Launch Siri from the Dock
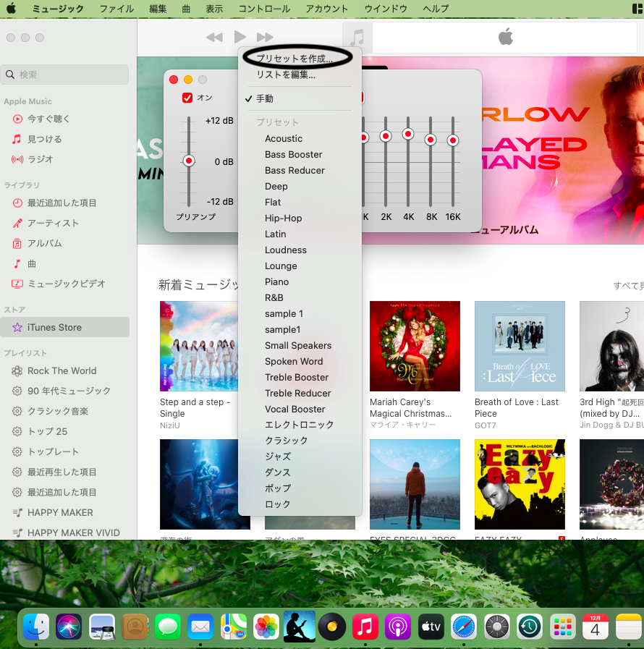The image size is (644, 649). [69, 627]
